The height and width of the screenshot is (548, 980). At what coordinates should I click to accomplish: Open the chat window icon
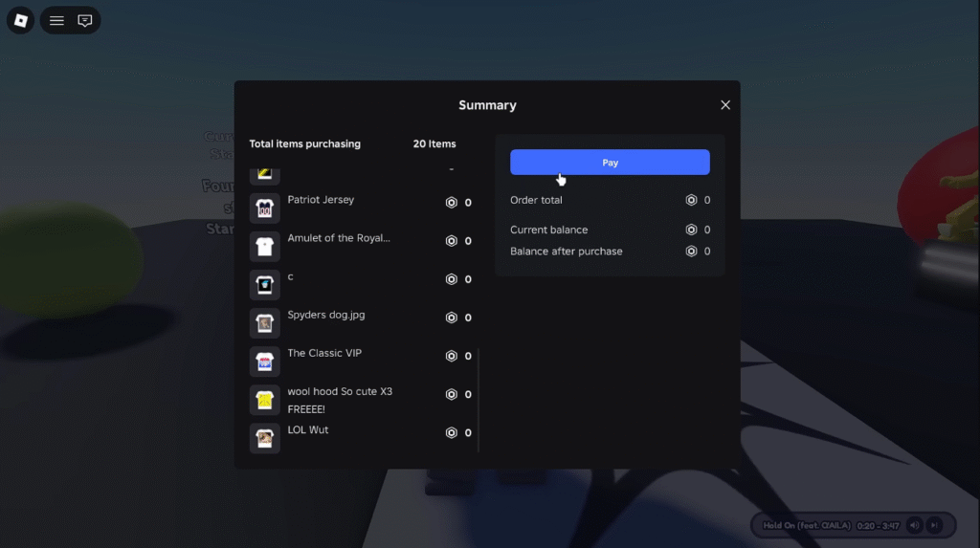click(x=85, y=20)
